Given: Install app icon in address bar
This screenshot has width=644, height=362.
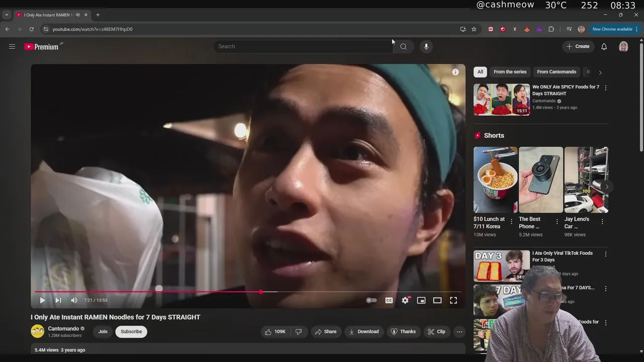Looking at the screenshot, I should pos(463,29).
